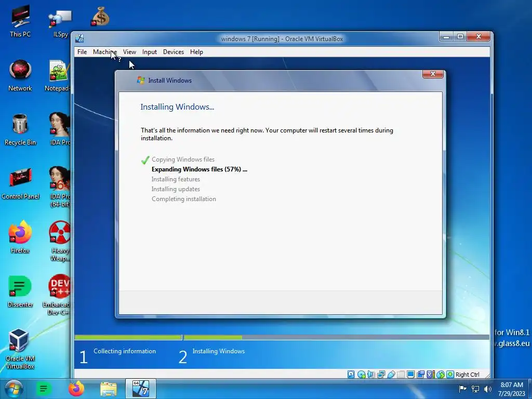
Task: Select the Control Panel desktop icon
Action: pos(20,183)
